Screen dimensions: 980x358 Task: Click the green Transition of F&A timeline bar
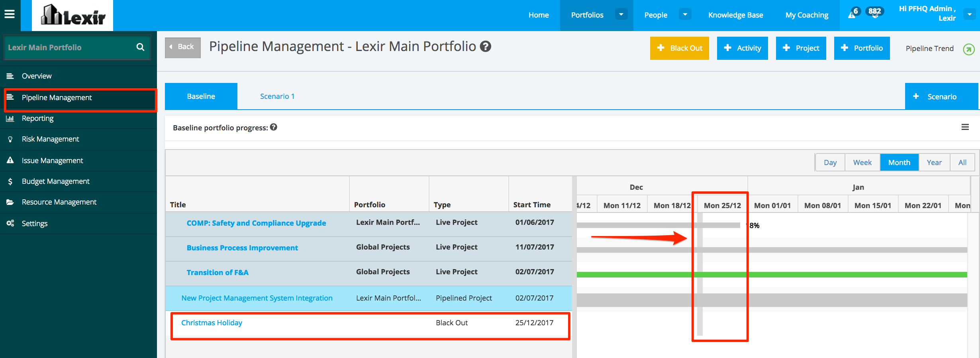coord(772,275)
